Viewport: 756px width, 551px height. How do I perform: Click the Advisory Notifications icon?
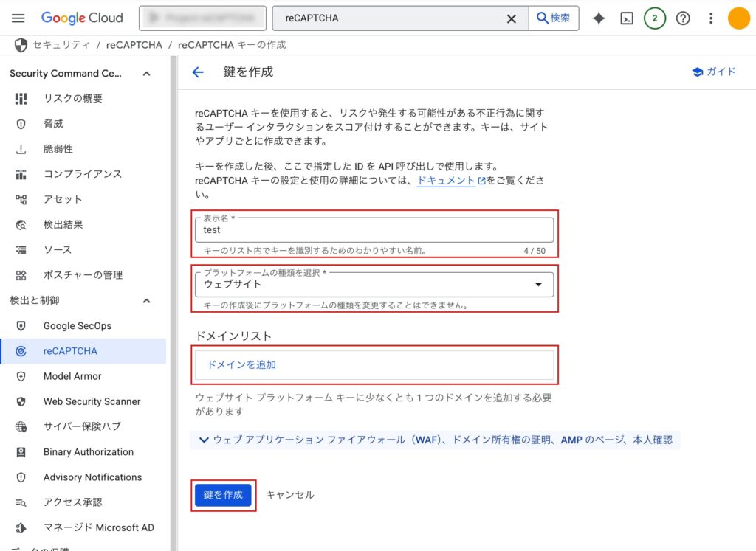(x=21, y=477)
